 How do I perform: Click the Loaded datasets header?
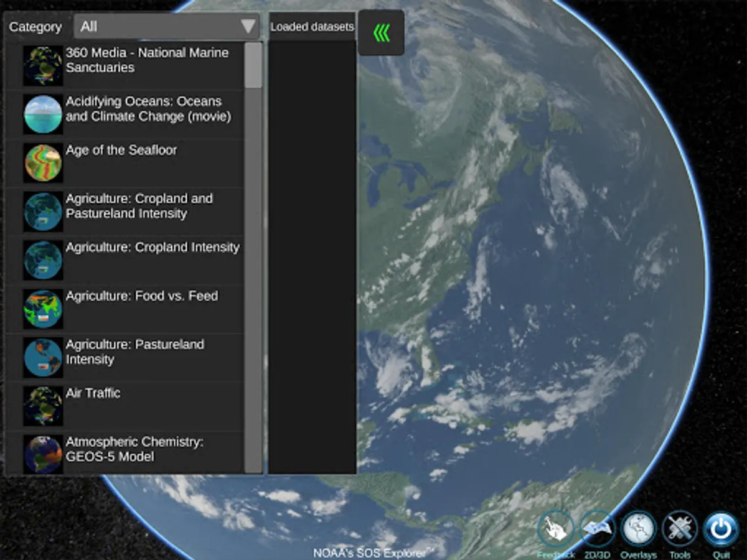click(312, 27)
